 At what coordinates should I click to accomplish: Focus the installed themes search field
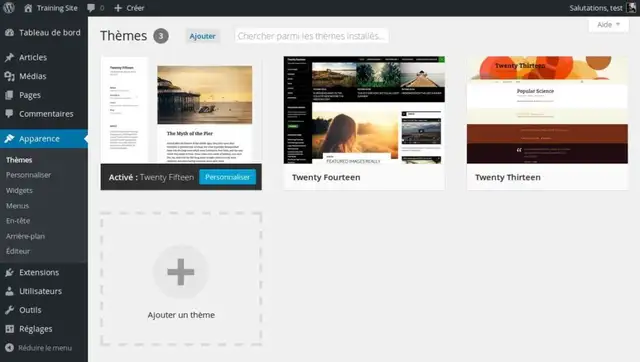point(311,36)
